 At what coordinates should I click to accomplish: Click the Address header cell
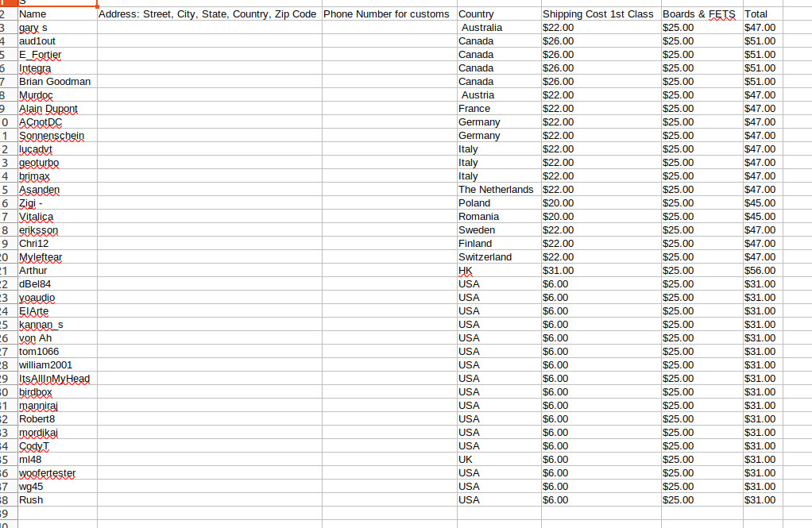click(x=209, y=14)
